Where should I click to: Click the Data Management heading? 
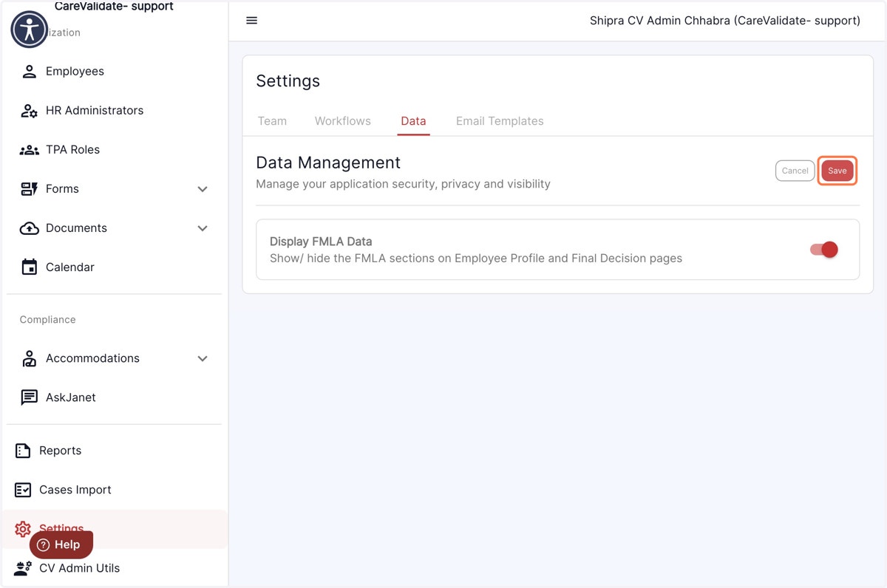coord(328,163)
